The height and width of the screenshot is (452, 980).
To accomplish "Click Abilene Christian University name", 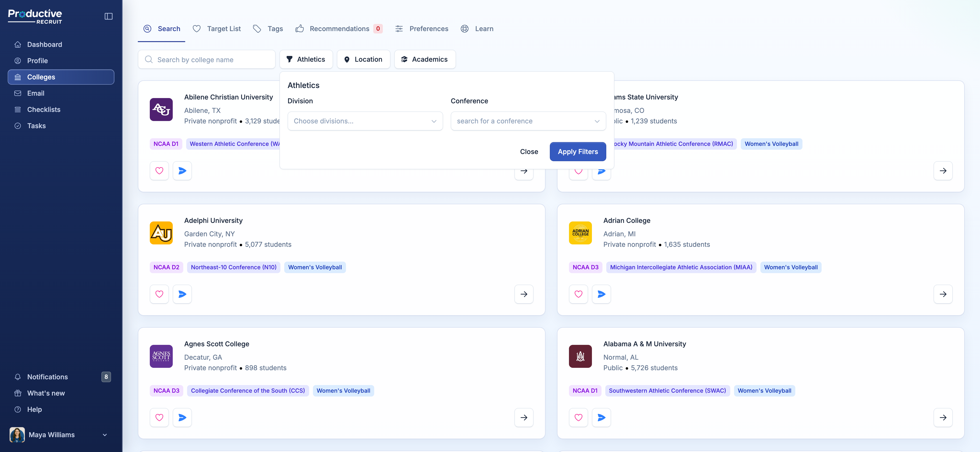I will pyautogui.click(x=229, y=97).
